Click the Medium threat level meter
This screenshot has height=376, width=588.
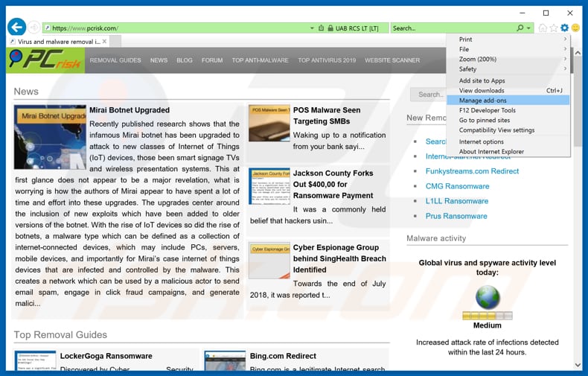[x=487, y=316]
